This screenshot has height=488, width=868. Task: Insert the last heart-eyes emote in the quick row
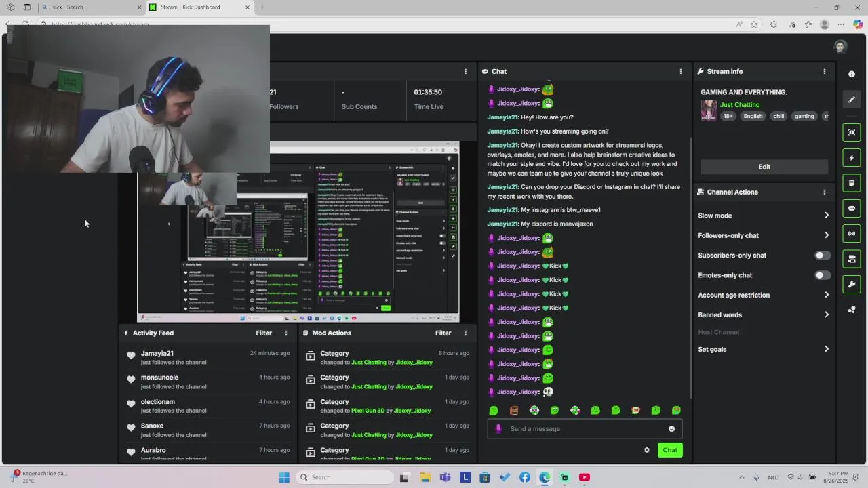(x=676, y=410)
